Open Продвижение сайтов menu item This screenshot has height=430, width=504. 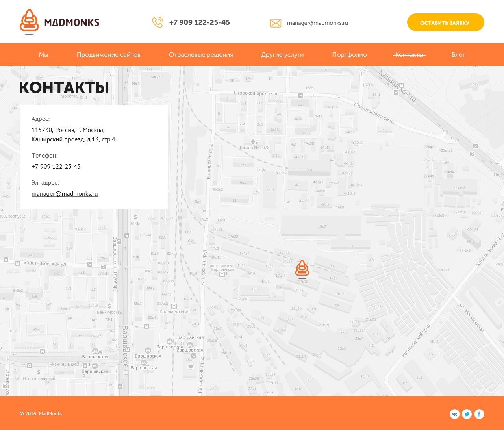click(108, 55)
